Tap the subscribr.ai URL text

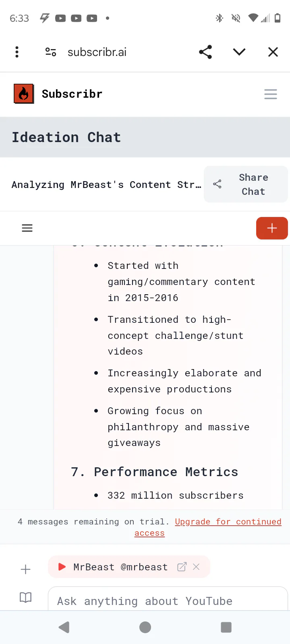click(97, 52)
